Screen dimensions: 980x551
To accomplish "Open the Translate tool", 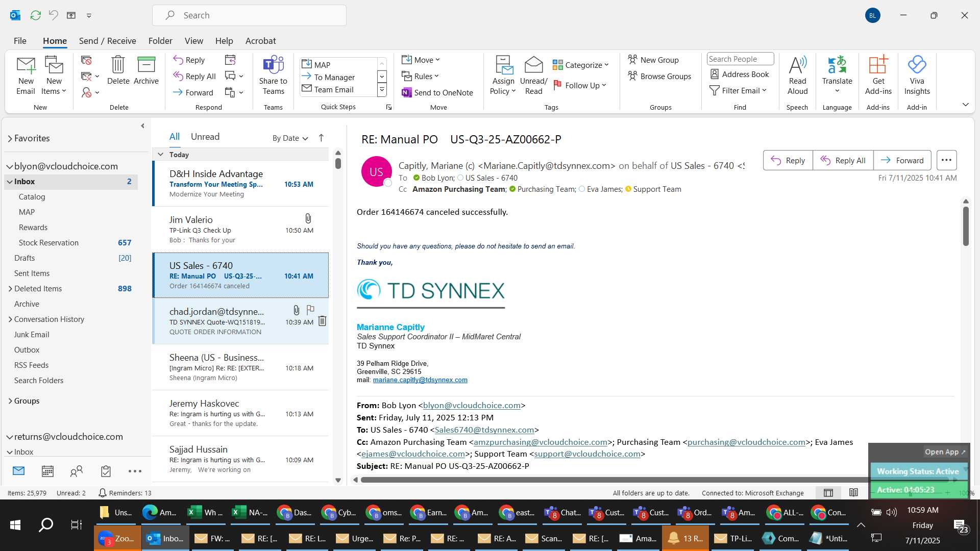I will [x=837, y=76].
